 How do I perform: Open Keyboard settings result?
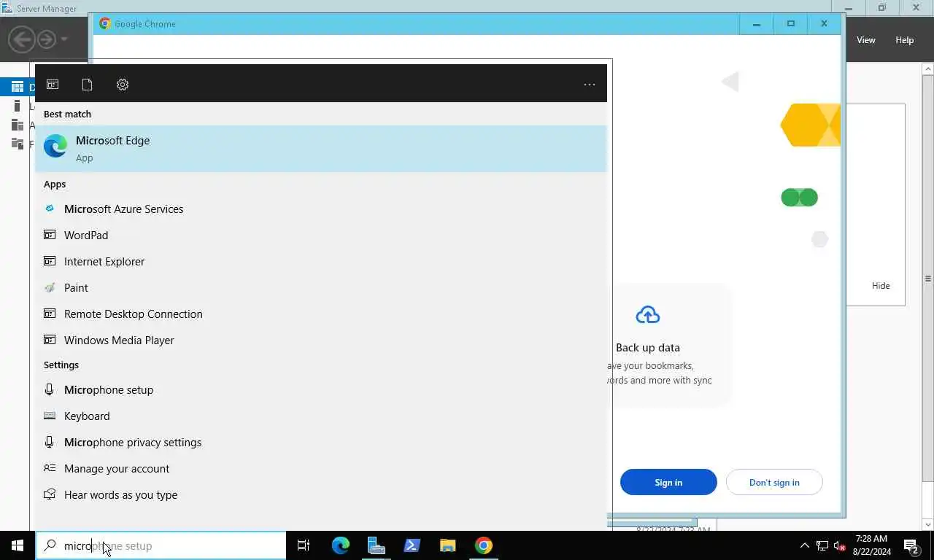pos(321,416)
